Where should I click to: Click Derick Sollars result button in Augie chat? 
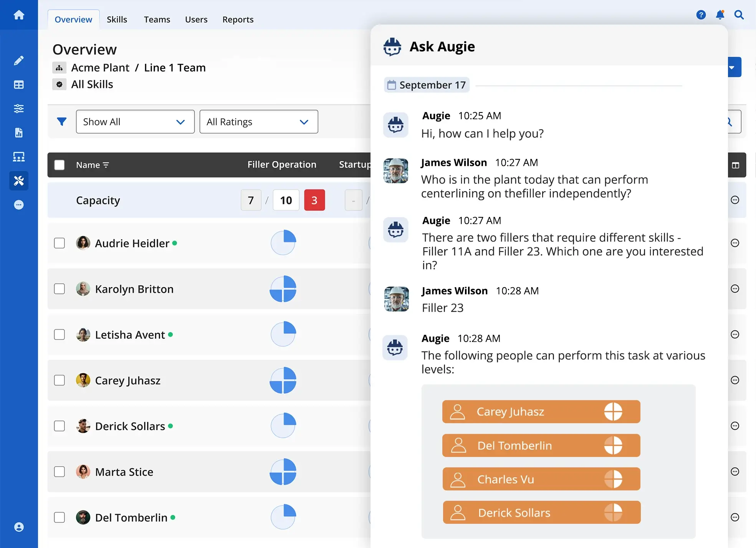click(541, 513)
